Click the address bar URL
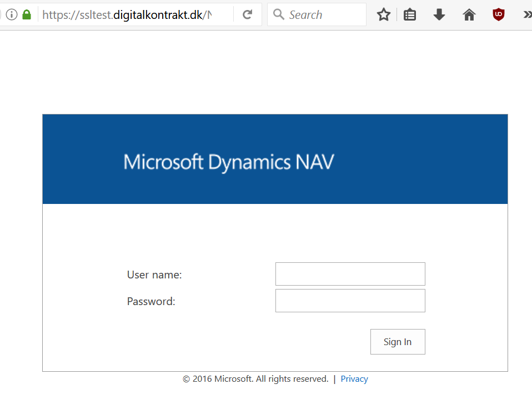Image resolution: width=532 pixels, height=394 pixels. tap(127, 14)
